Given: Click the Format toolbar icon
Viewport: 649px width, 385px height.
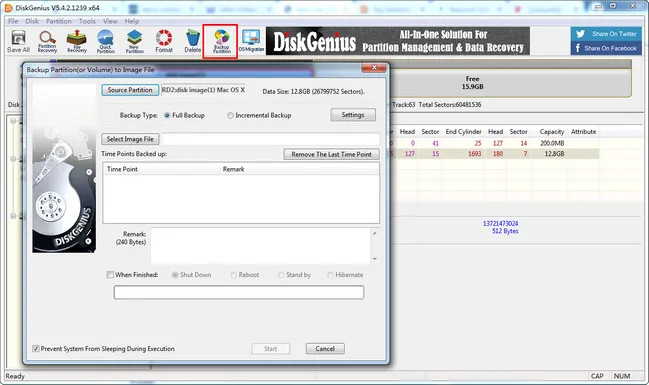Looking at the screenshot, I should coord(164,41).
